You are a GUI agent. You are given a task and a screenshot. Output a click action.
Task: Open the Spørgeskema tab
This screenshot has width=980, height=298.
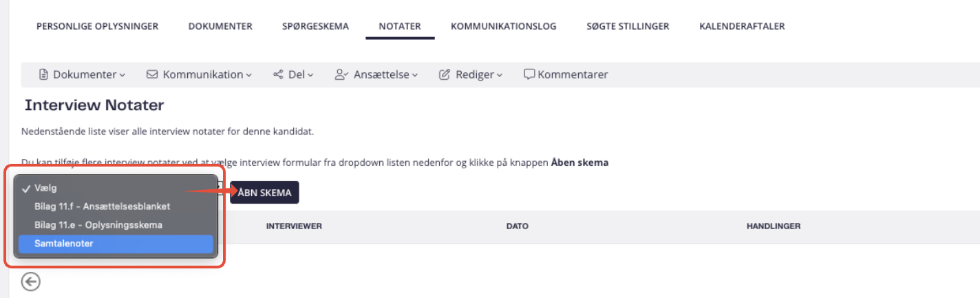(x=315, y=26)
